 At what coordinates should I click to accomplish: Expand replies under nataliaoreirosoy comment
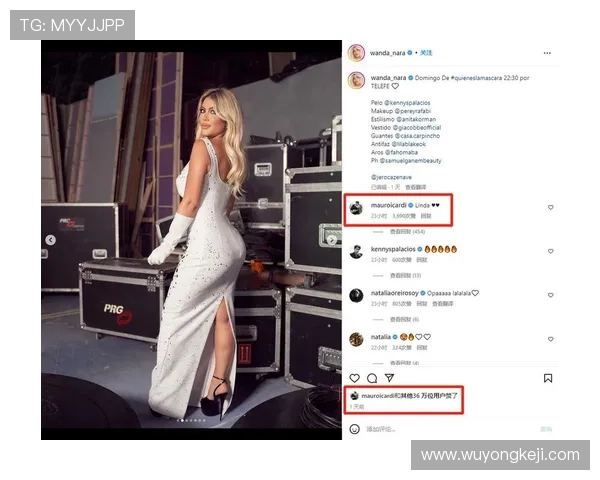pyautogui.click(x=404, y=319)
